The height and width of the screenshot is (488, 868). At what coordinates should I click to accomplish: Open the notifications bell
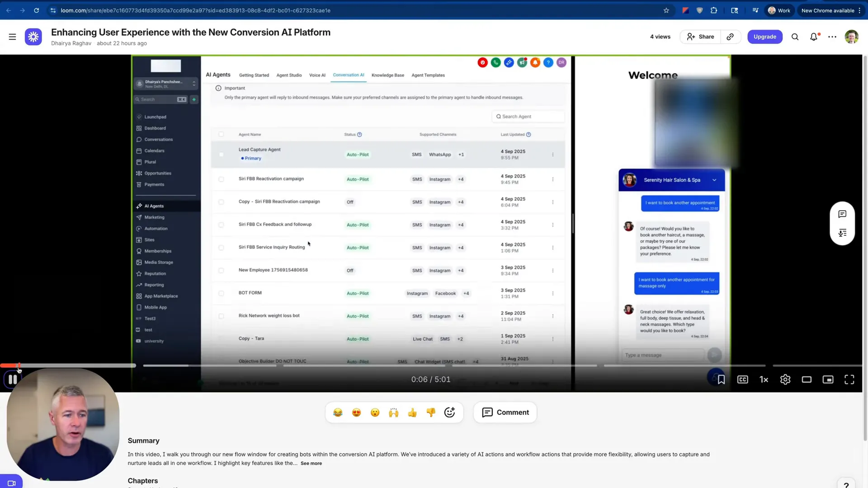(814, 37)
